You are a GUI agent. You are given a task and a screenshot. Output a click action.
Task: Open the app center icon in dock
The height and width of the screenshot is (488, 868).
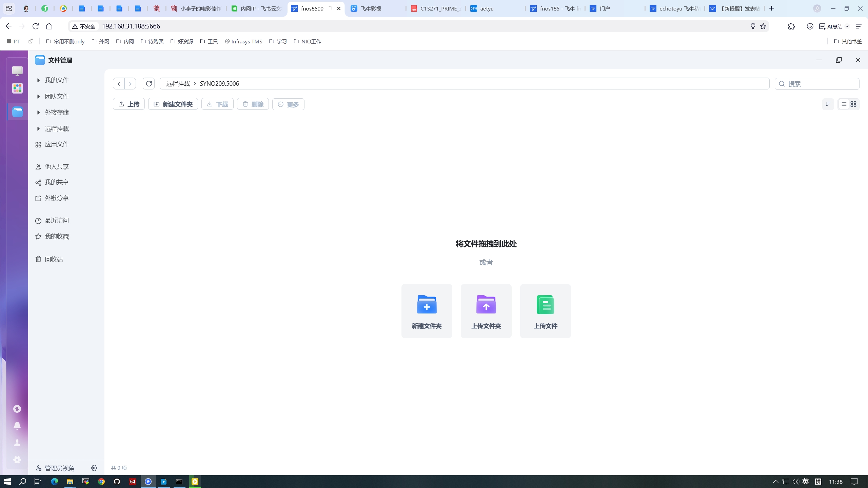[x=17, y=88]
